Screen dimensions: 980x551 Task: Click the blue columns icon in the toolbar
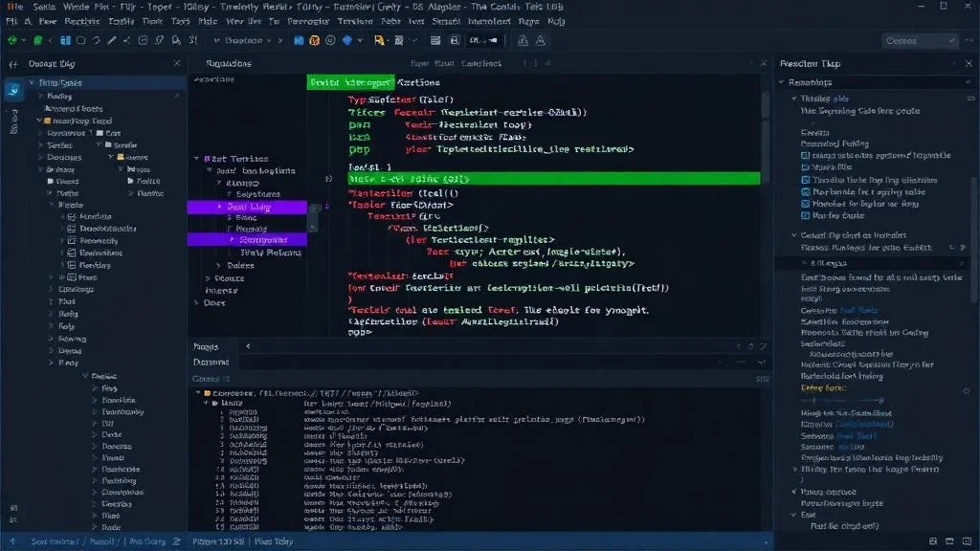pos(65,40)
